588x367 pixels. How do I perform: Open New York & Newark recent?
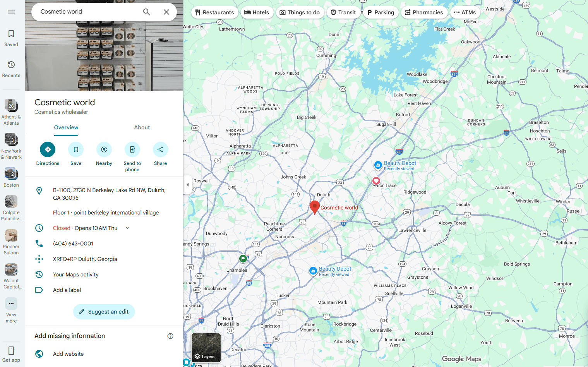tap(11, 146)
